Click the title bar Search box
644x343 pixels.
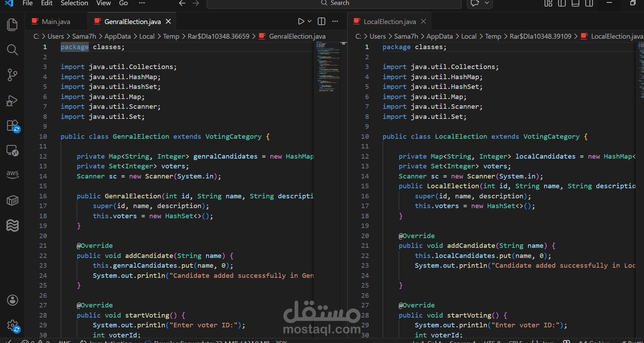(x=334, y=3)
